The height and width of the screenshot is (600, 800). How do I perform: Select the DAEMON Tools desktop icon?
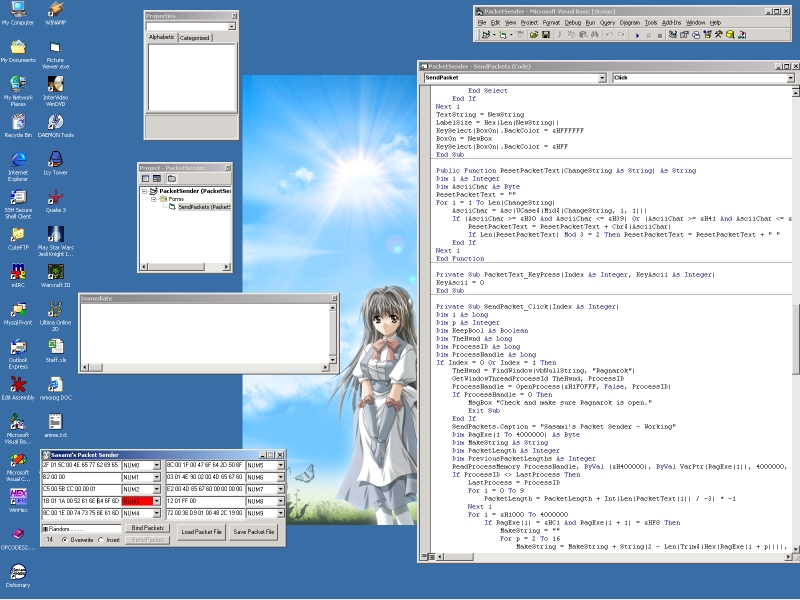[x=56, y=126]
